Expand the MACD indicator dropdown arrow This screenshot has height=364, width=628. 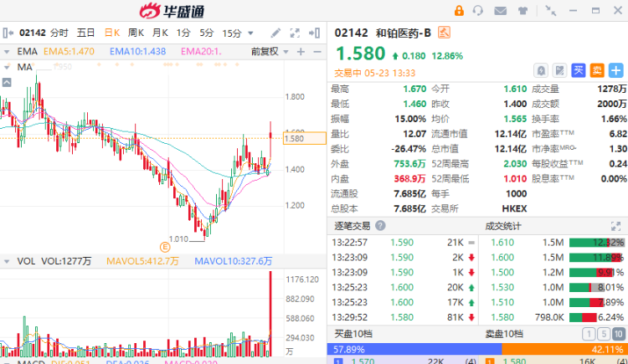point(7,362)
